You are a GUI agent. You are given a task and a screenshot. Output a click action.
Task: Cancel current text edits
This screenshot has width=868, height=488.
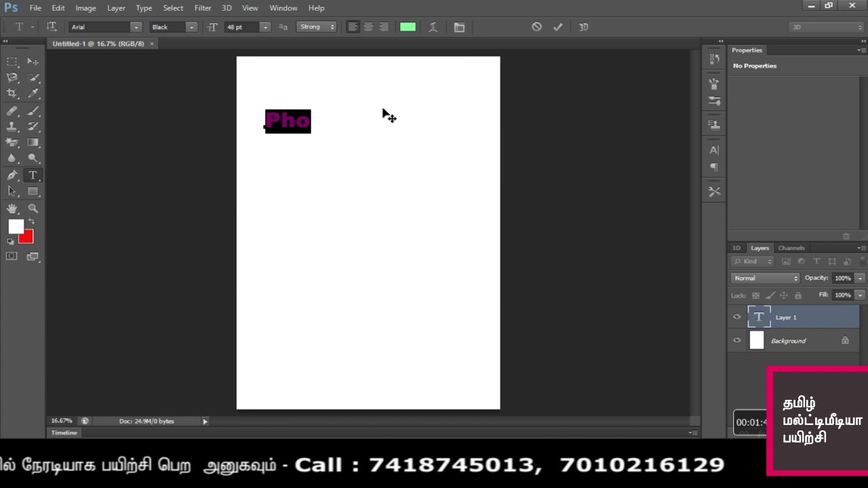(536, 27)
